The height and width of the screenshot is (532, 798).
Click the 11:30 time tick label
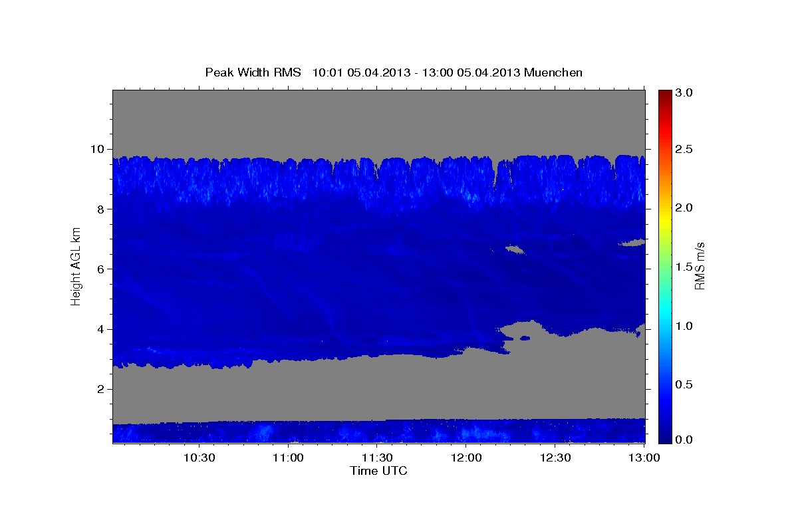tap(377, 458)
